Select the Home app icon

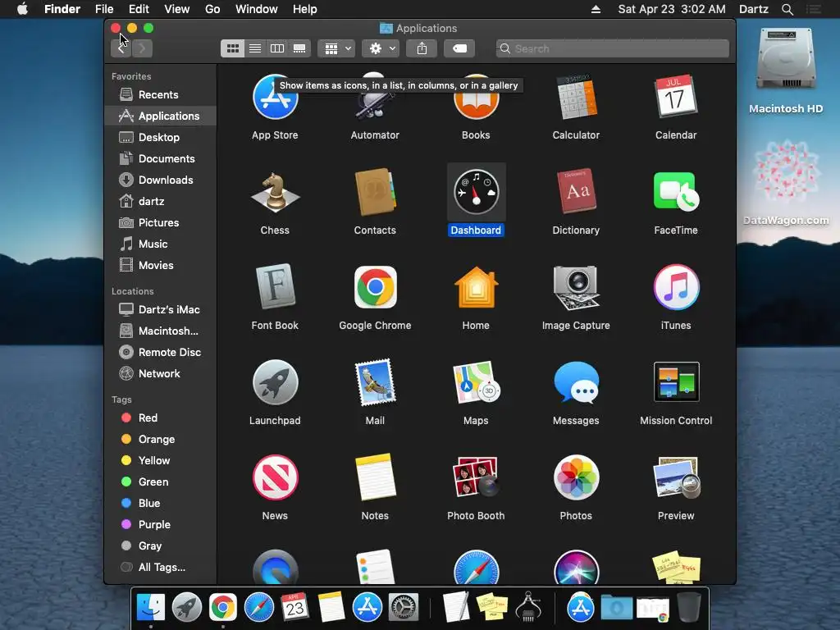pyautogui.click(x=476, y=287)
